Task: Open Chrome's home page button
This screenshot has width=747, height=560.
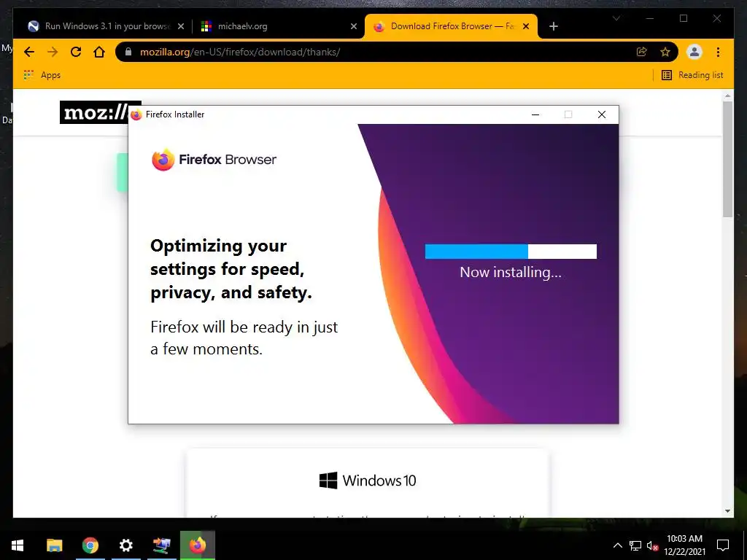Action: pos(99,52)
